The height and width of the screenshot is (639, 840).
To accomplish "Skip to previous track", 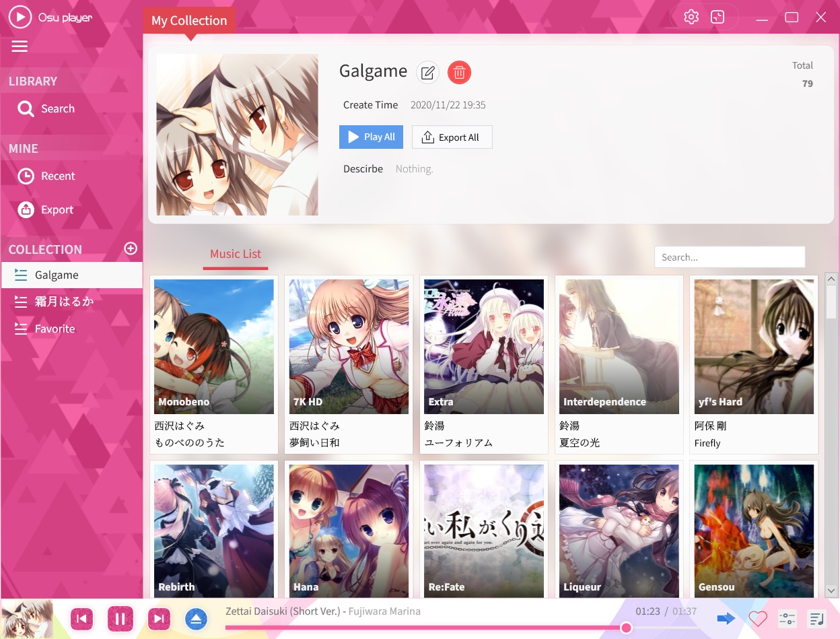I will pos(82,618).
